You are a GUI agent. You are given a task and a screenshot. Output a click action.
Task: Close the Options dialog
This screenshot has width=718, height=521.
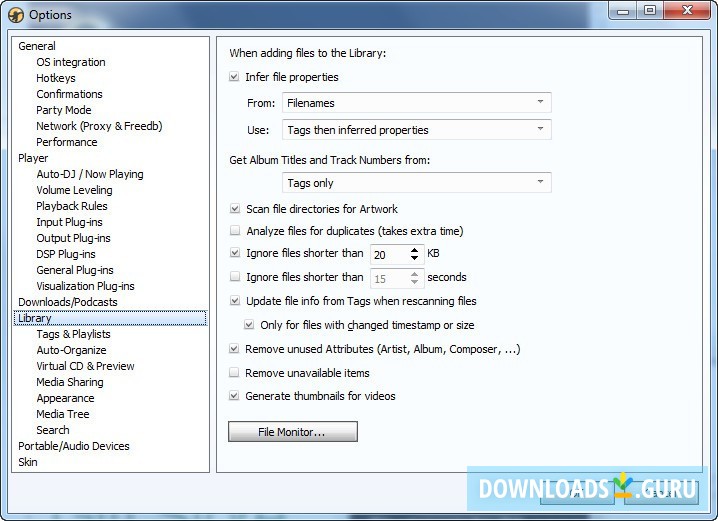coord(687,11)
